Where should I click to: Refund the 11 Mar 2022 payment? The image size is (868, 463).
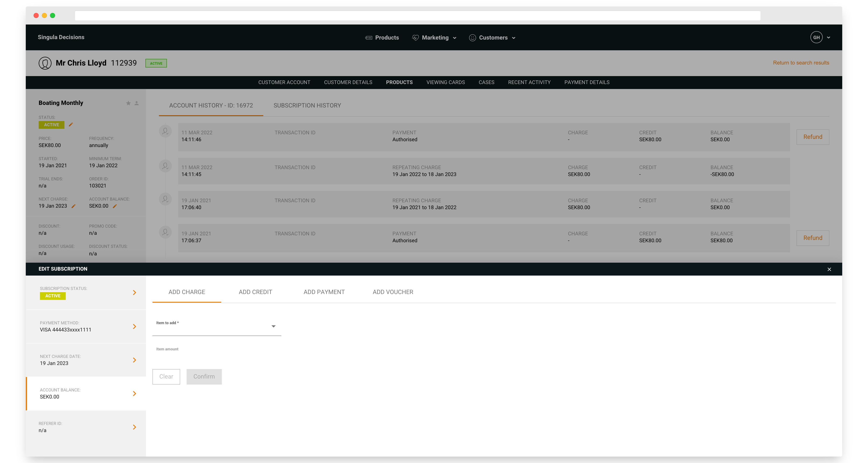[x=812, y=137]
